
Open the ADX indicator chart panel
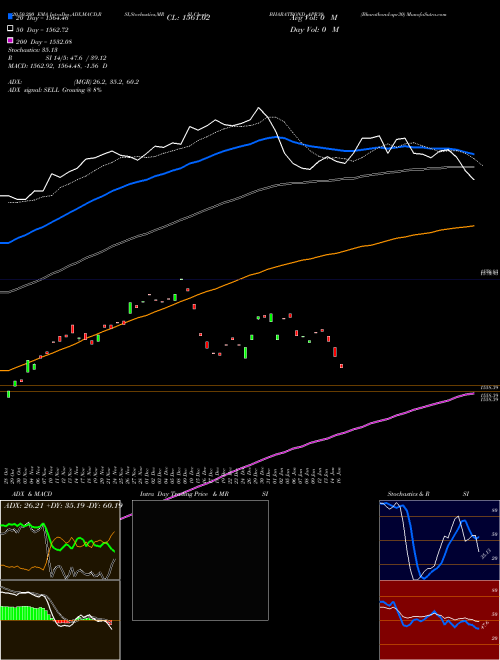(x=60, y=540)
